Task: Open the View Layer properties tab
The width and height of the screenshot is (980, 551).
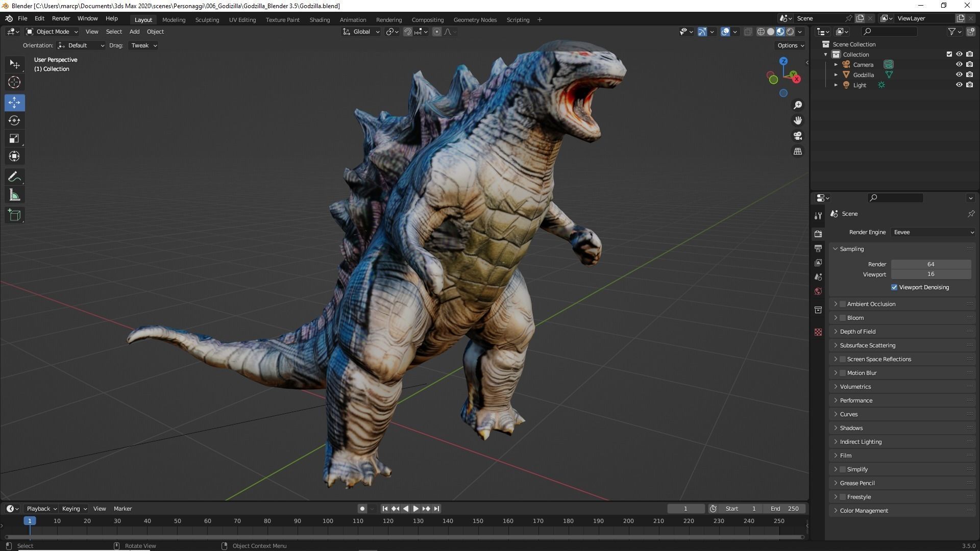Action: 818,263
